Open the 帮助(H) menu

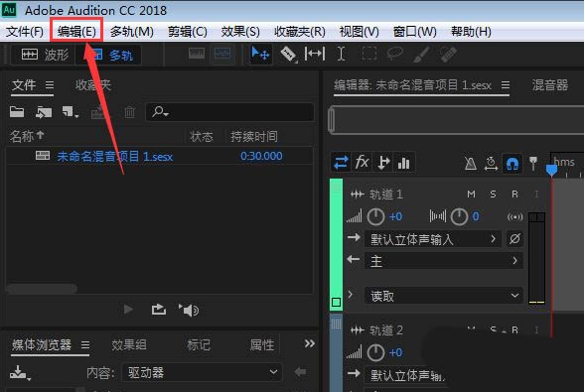[x=471, y=32]
